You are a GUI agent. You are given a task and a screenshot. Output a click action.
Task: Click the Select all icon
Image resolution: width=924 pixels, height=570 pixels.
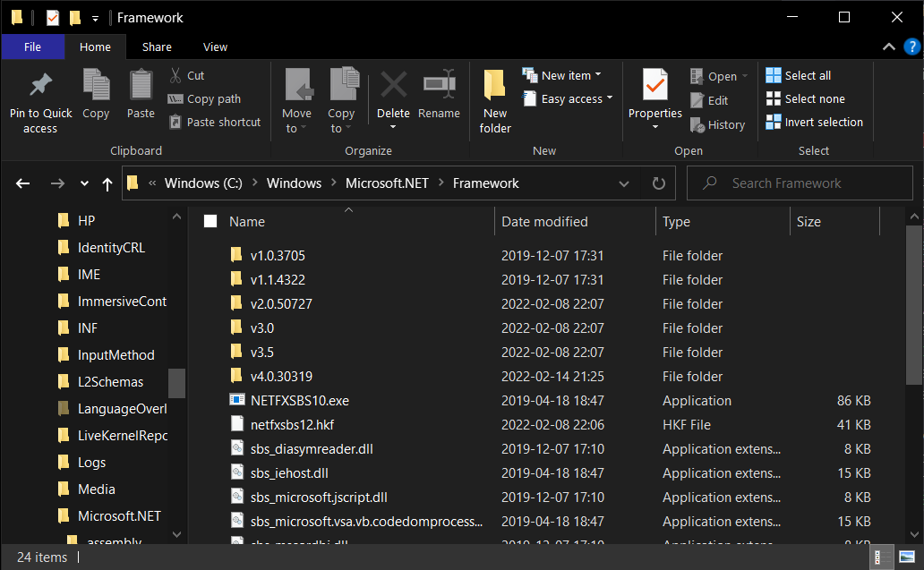click(x=774, y=75)
